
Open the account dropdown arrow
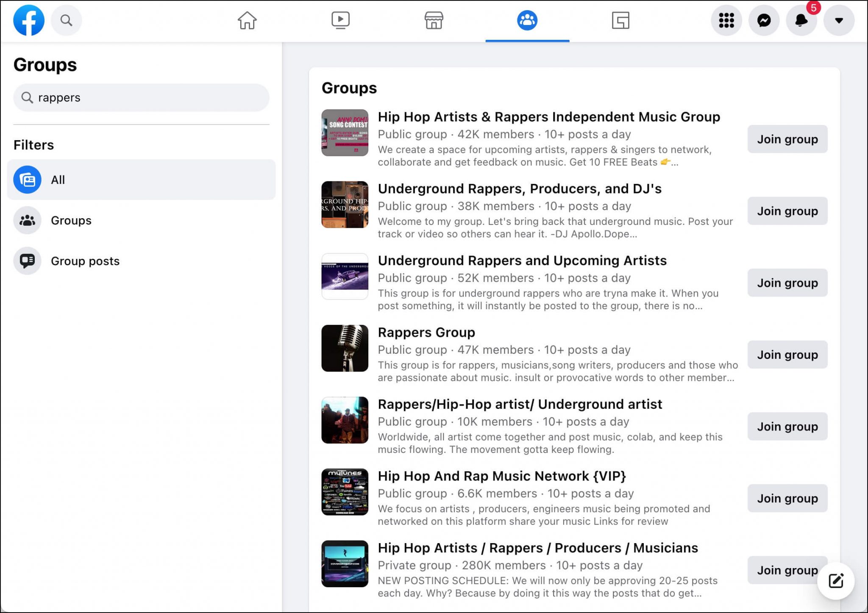[838, 20]
